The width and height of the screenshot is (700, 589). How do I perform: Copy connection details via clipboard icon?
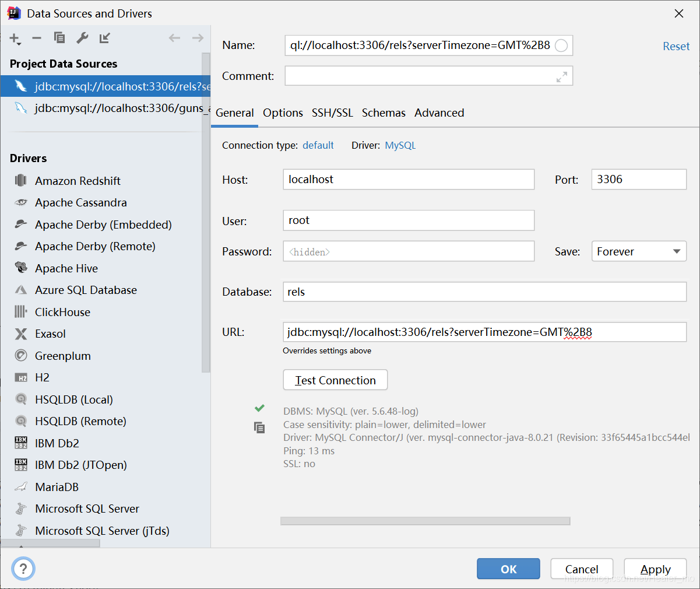click(x=259, y=427)
